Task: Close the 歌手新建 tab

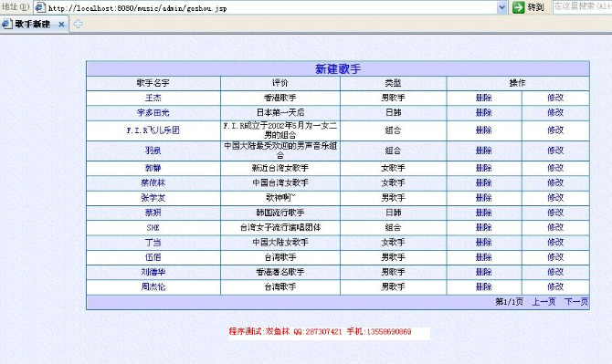Action: point(61,24)
